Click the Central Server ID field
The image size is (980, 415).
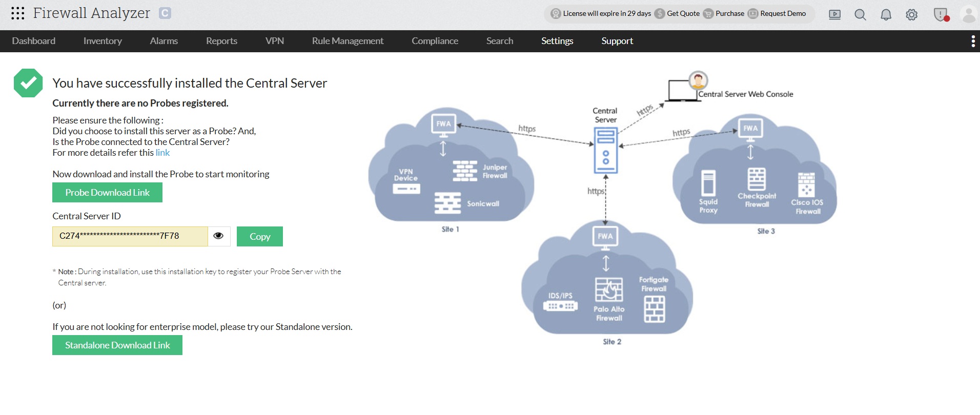[130, 236]
